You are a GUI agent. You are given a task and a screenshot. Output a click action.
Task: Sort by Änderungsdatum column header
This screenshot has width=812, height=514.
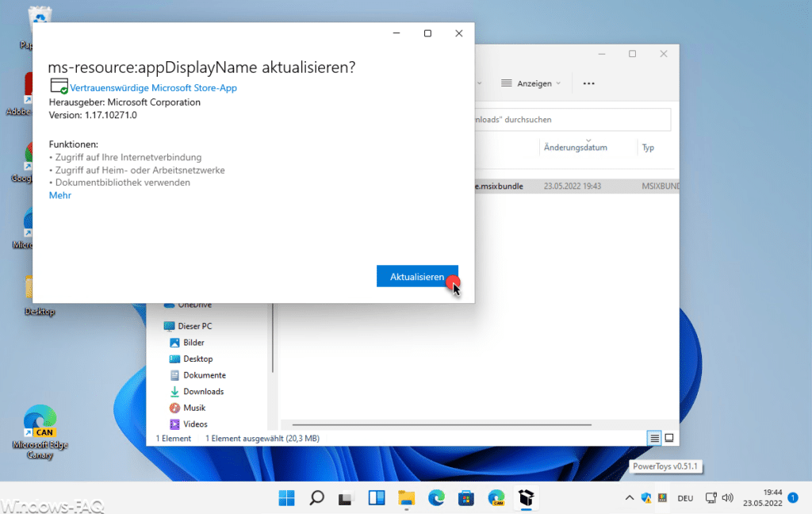coord(576,148)
